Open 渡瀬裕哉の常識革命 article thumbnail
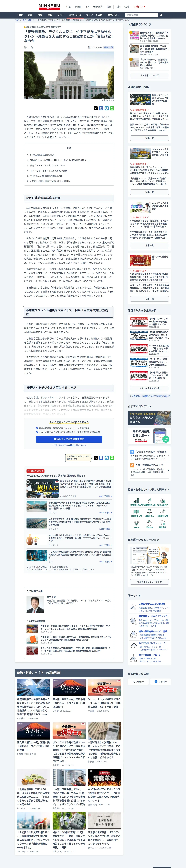The image size is (186, 868). [104, 778]
